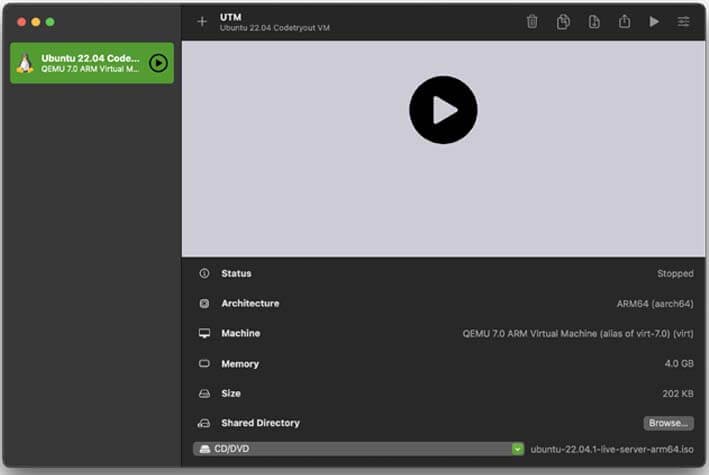Share the VM using the share icon
Screen dimensions: 709x475
(x=624, y=21)
